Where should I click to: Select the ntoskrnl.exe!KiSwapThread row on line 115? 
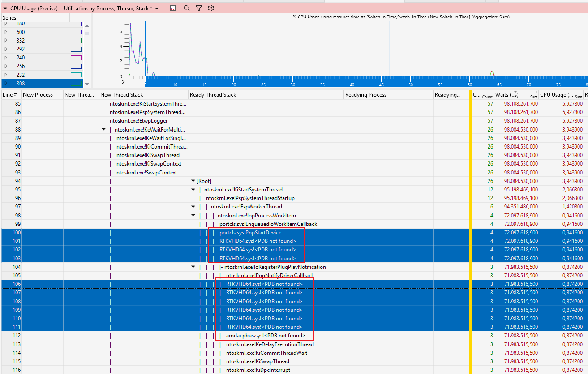point(294,361)
